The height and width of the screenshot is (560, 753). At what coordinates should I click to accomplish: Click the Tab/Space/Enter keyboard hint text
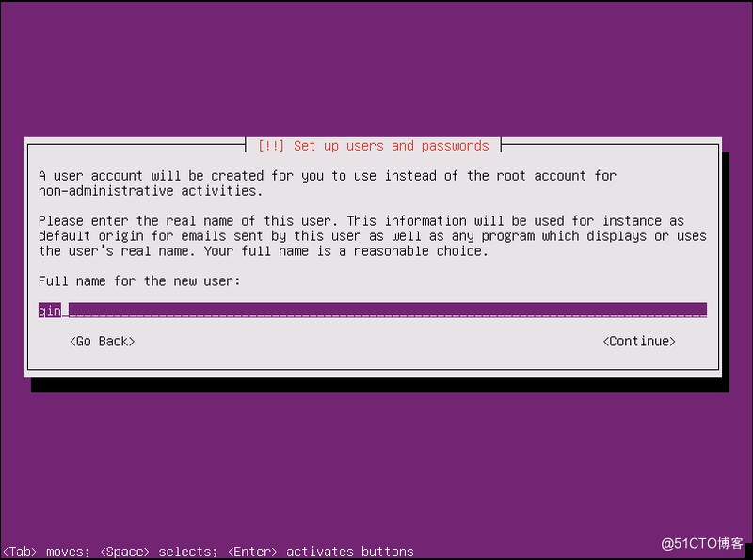[207, 552]
